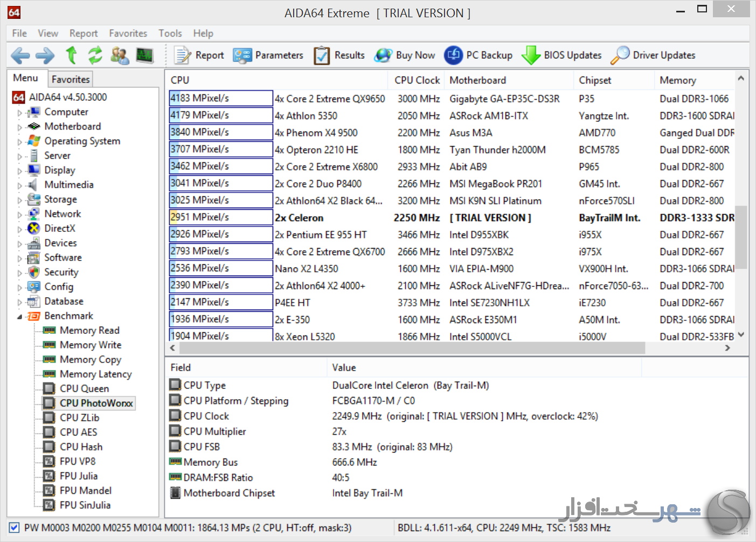Open the Report menu
756x542 pixels.
[84, 33]
